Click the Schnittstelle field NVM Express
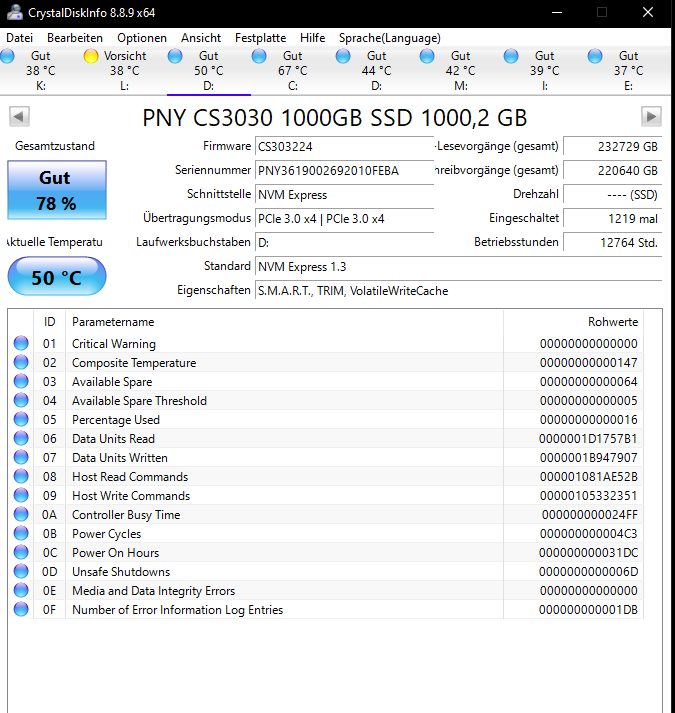This screenshot has width=675, height=713. click(344, 195)
